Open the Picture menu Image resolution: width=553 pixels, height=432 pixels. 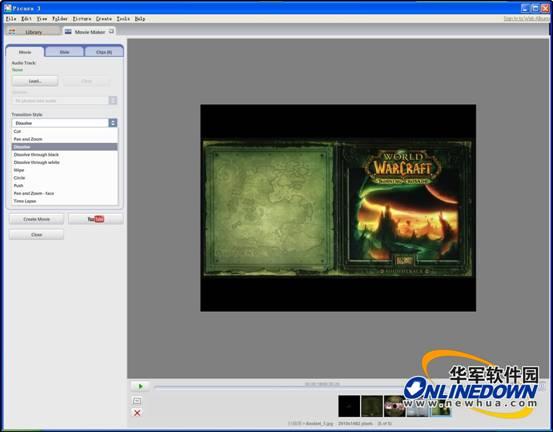pyautogui.click(x=82, y=19)
